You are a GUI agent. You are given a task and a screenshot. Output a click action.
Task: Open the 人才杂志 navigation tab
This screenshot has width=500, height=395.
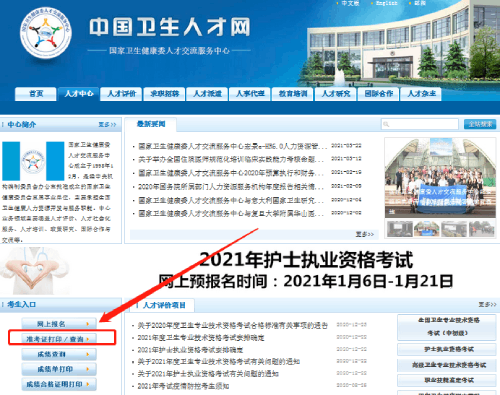[x=422, y=94]
